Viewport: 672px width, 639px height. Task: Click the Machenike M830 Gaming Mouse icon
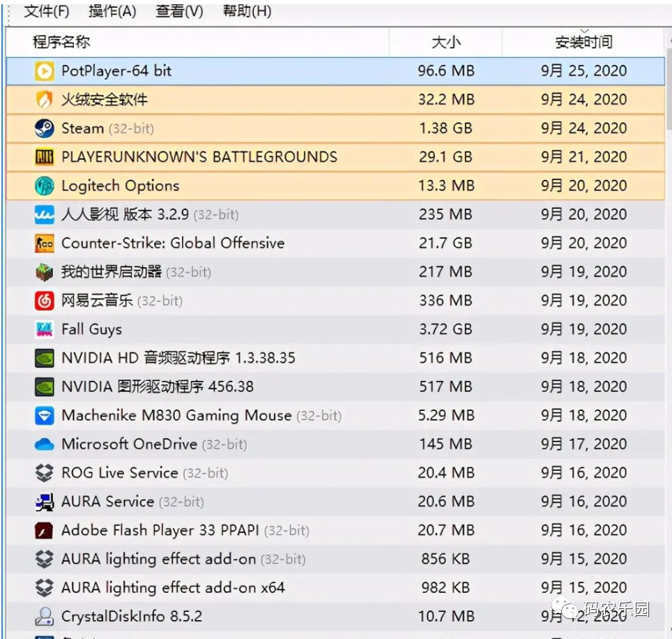(x=45, y=416)
